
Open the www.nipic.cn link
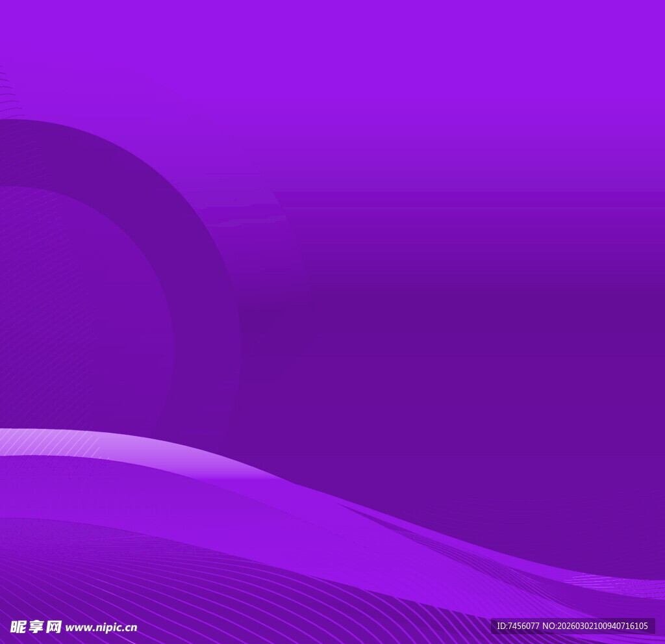101,627
